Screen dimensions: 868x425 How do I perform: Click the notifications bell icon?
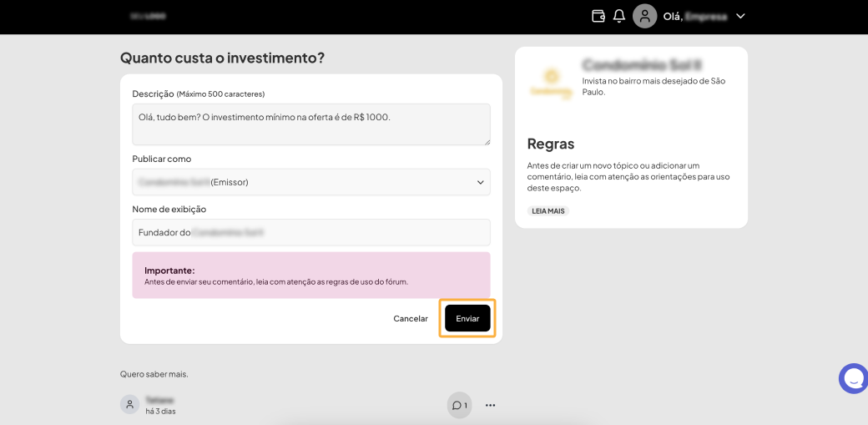click(x=619, y=16)
